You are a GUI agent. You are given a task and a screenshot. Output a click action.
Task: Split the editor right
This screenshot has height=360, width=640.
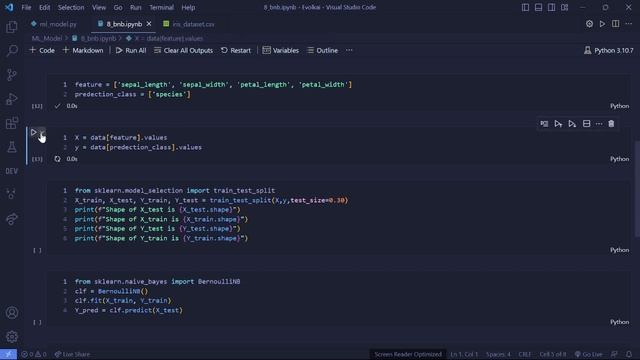[x=616, y=24]
